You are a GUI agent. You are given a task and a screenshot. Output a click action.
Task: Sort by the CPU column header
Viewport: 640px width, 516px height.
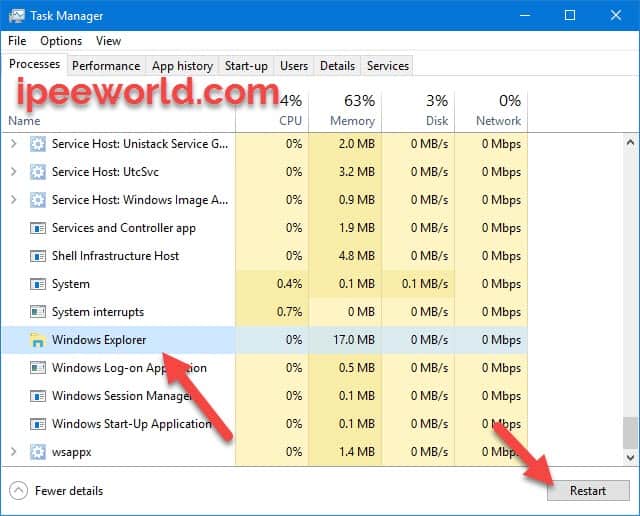(x=290, y=121)
